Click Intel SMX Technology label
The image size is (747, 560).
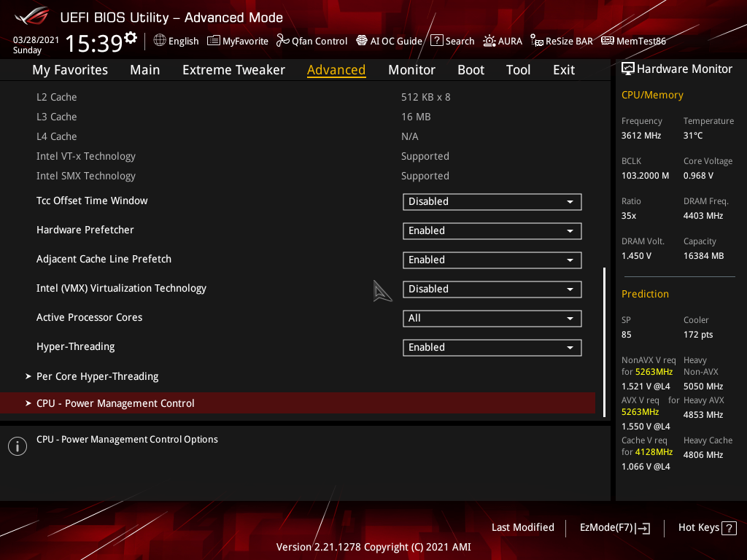coord(86,176)
